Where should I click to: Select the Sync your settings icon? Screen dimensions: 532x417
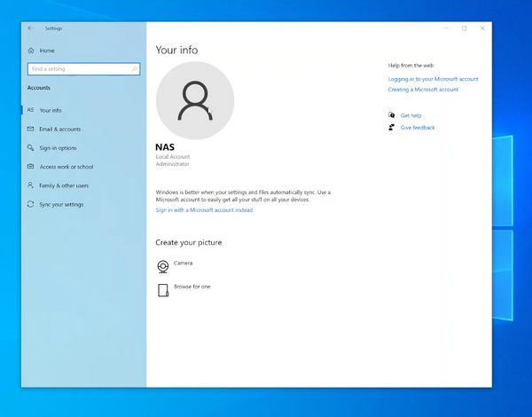(x=31, y=205)
